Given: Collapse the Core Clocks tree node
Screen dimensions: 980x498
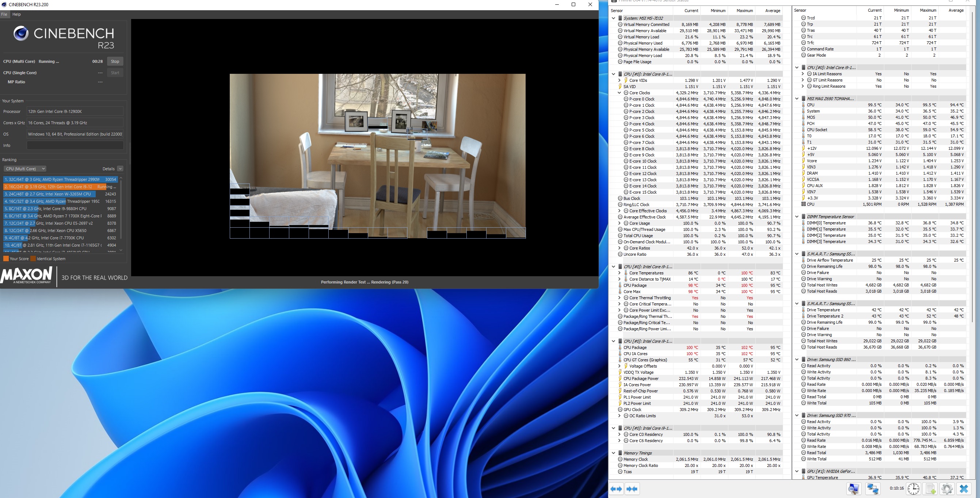Looking at the screenshot, I should point(619,93).
